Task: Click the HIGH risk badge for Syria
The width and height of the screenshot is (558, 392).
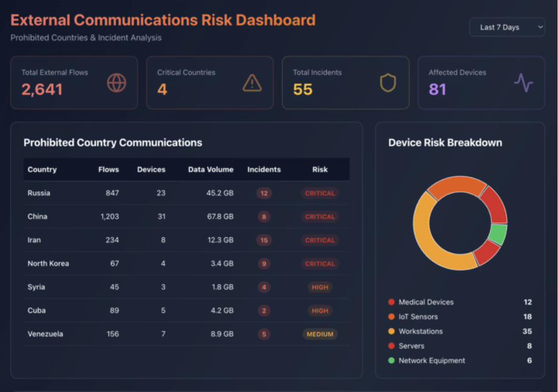Action: (x=320, y=287)
